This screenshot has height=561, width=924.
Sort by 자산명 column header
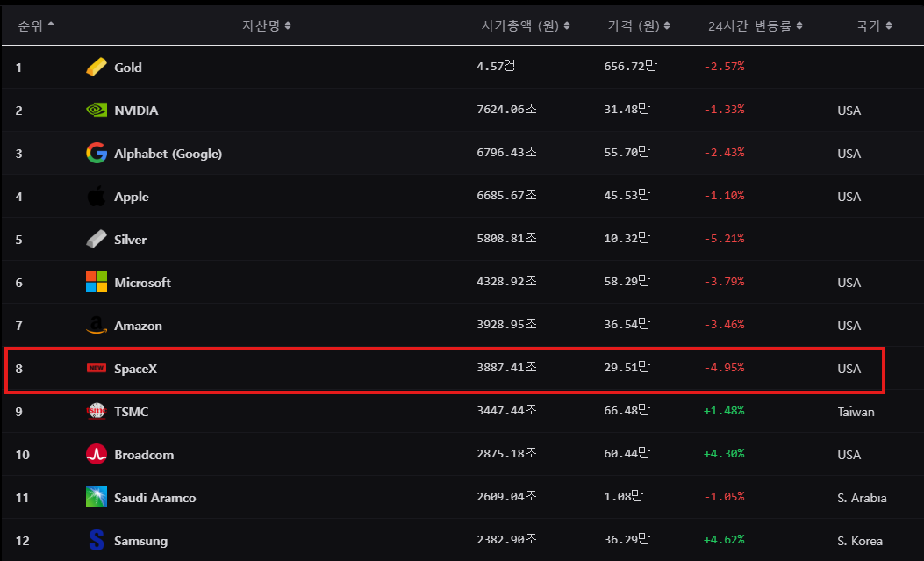[x=267, y=25]
